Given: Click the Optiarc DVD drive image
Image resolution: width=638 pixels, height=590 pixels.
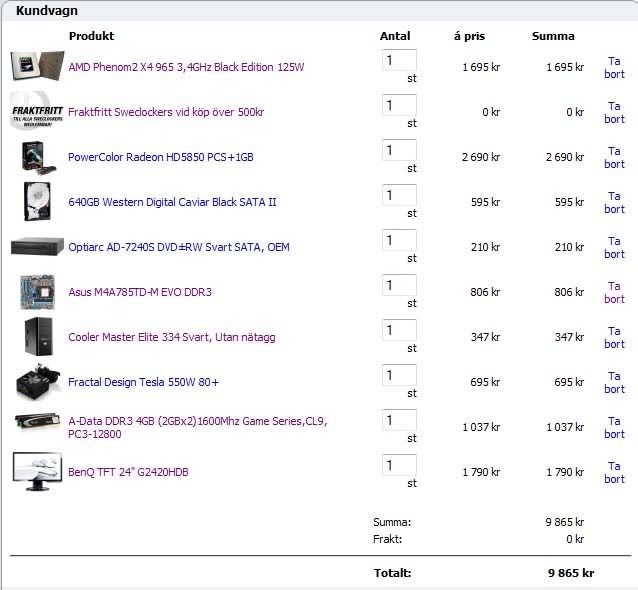Looking at the screenshot, I should pyautogui.click(x=37, y=247).
